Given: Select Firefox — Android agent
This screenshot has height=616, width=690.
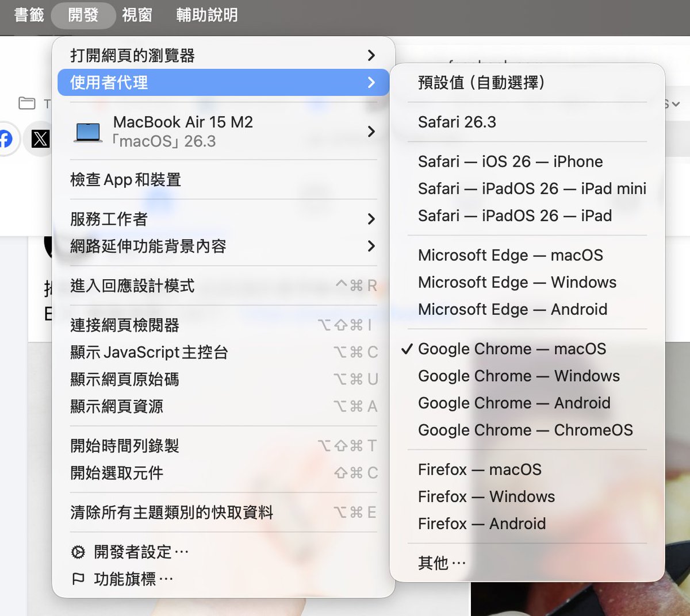Looking at the screenshot, I should 527,523.
